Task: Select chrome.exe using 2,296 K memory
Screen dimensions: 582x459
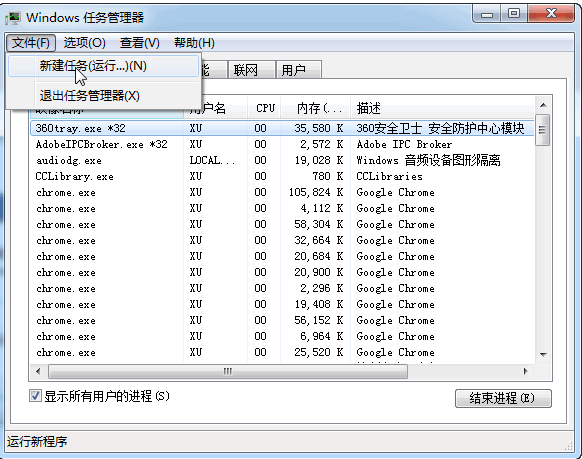Action: pos(282,288)
